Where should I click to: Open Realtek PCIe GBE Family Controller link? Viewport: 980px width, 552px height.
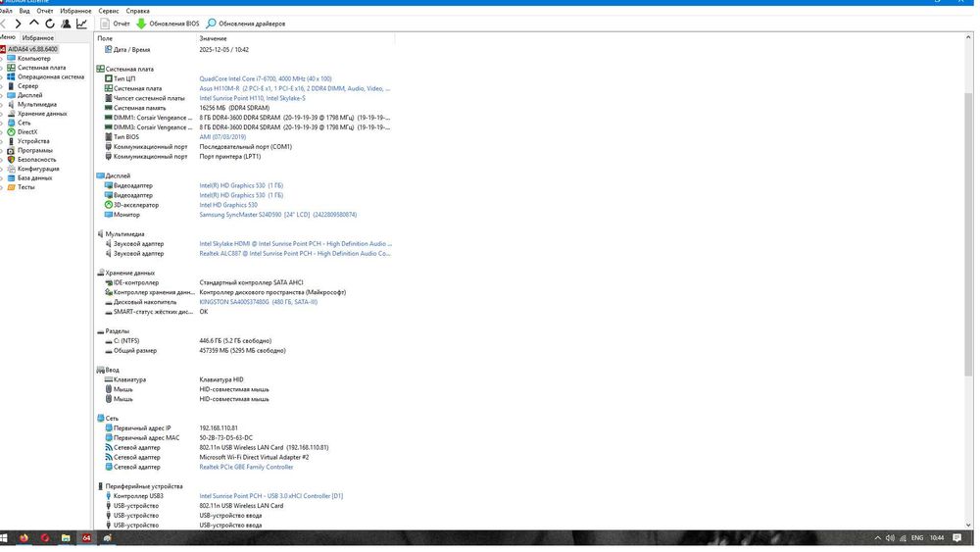tap(246, 467)
